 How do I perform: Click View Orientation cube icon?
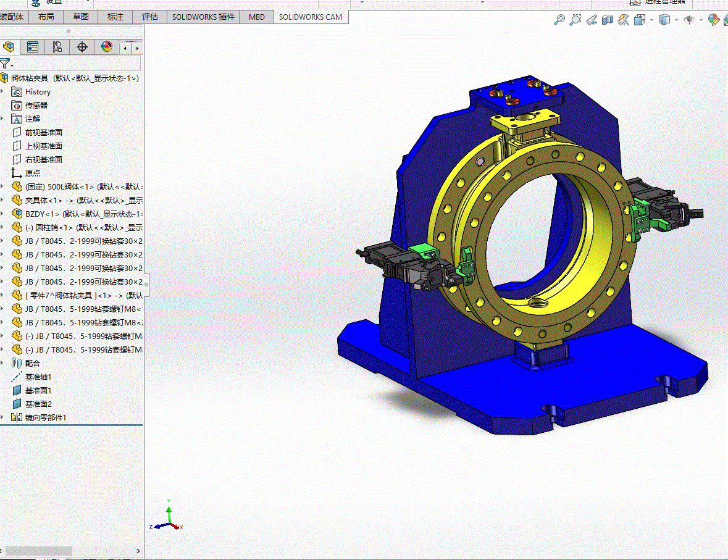(x=640, y=20)
